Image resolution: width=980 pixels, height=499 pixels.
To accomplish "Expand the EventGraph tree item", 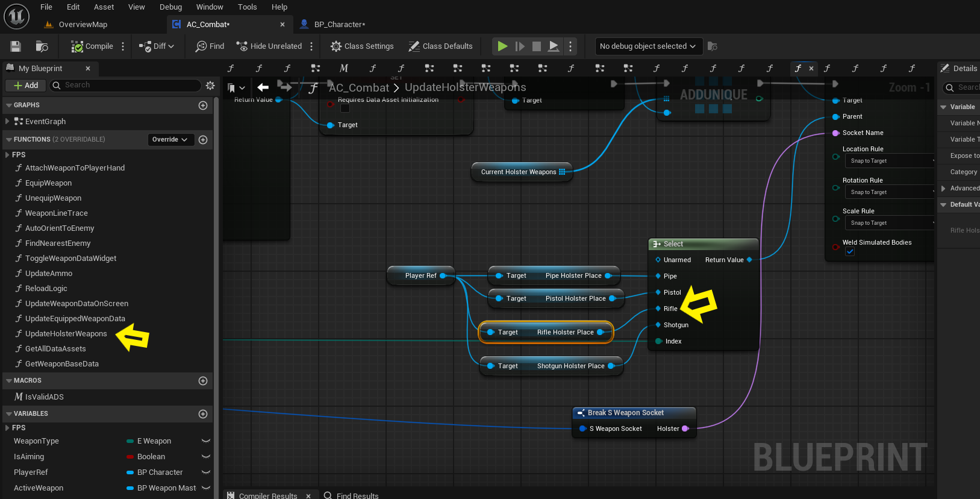I will coord(7,122).
